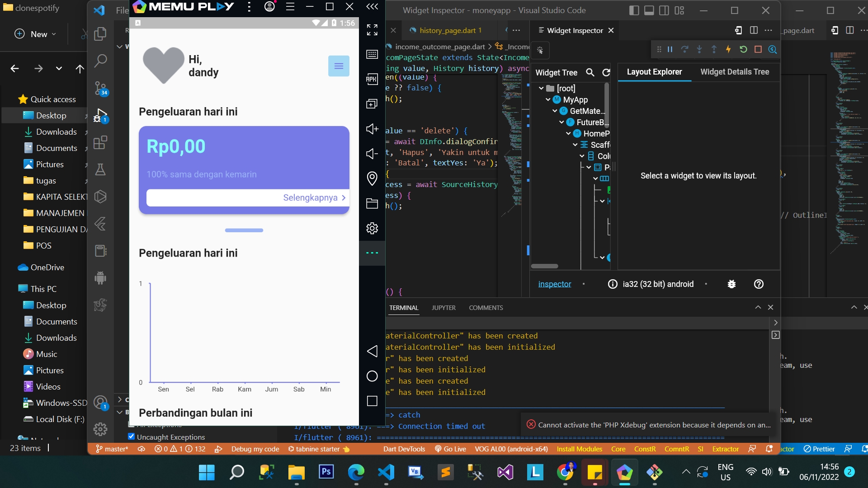Click the page indicator slider below the card
This screenshot has width=868, height=488.
tap(244, 230)
